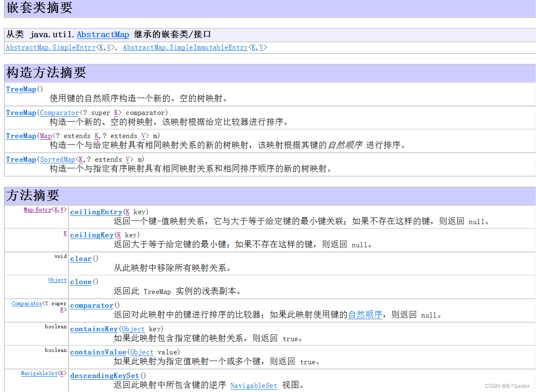Open the clear() method link
Image resolution: width=536 pixels, height=392 pixels.
pyautogui.click(x=81, y=258)
